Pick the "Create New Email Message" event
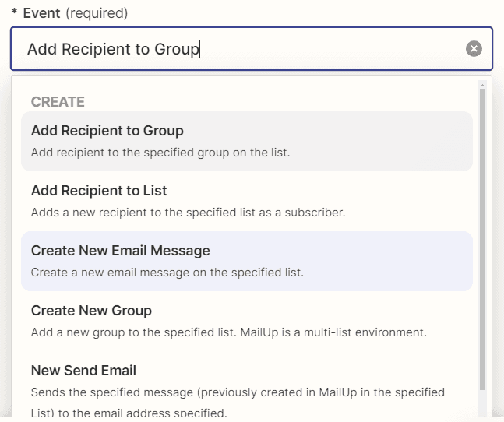Viewport: 504px width, 422px height. point(121,251)
